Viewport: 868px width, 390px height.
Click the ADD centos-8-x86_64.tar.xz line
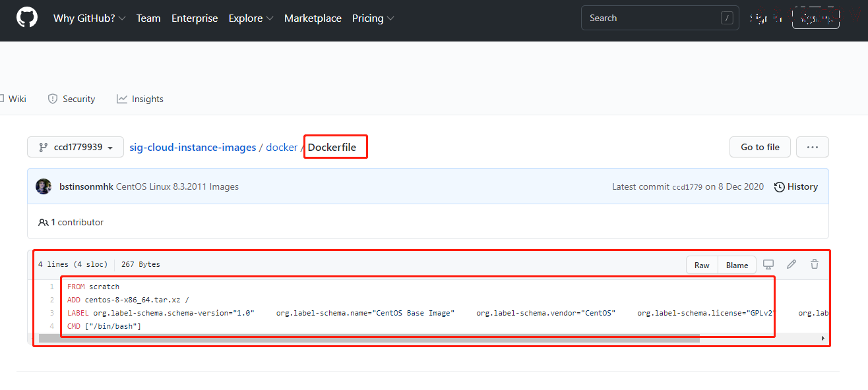point(129,300)
